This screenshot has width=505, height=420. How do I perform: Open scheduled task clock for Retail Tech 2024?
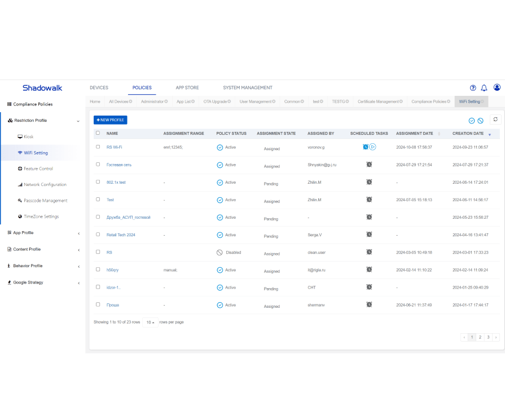[x=369, y=235]
